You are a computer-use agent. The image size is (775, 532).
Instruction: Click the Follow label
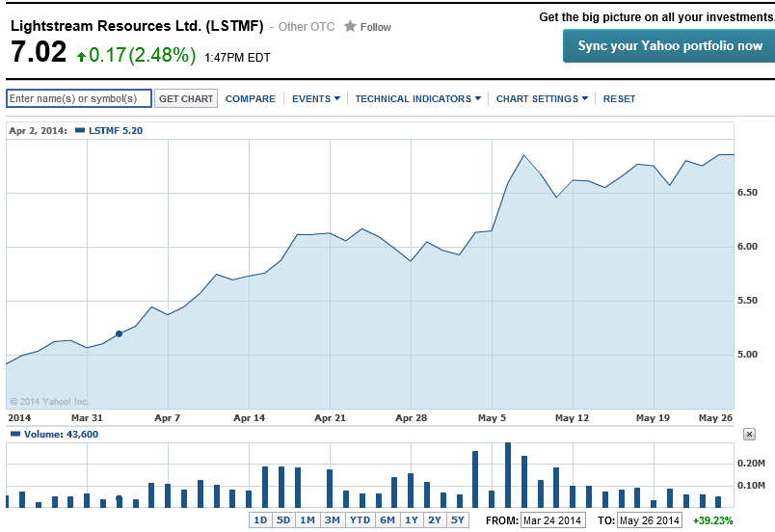click(x=376, y=27)
